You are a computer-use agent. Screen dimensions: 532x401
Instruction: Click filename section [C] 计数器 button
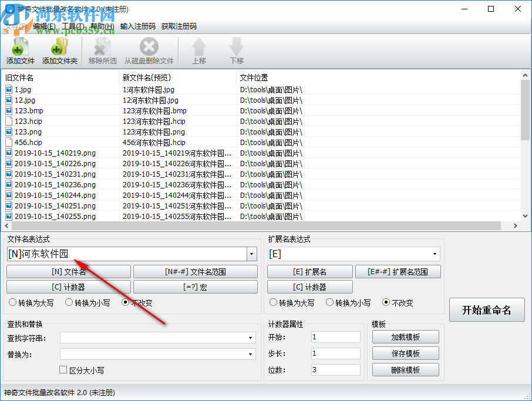pos(69,287)
